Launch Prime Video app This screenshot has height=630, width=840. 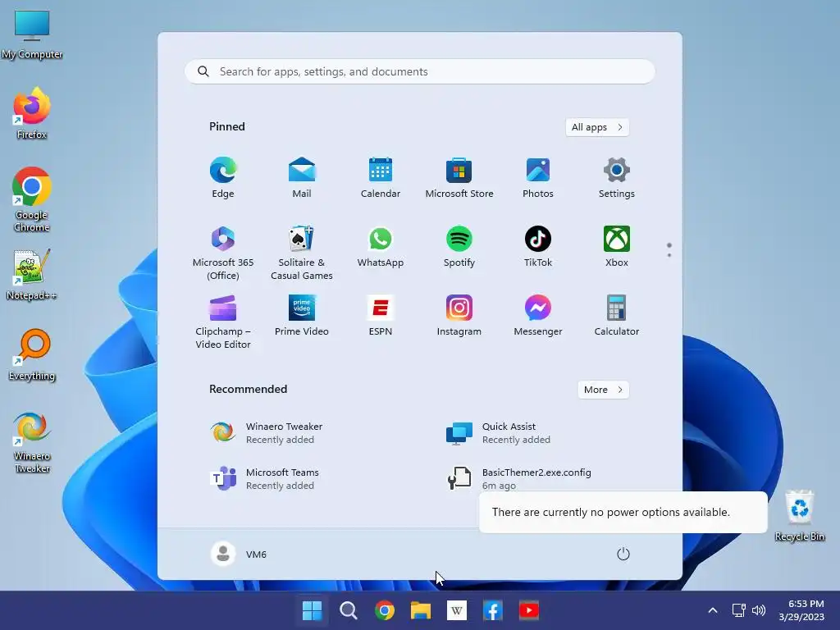click(x=302, y=316)
